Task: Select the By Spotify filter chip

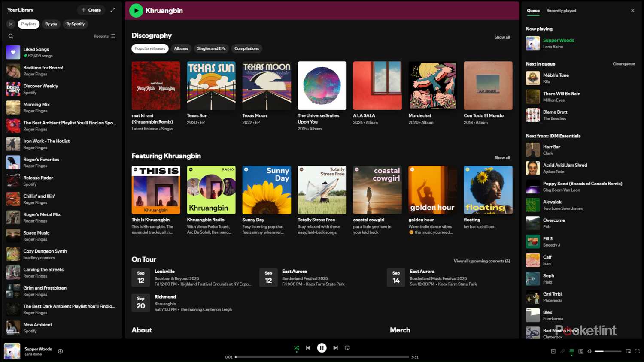Action: (x=75, y=24)
